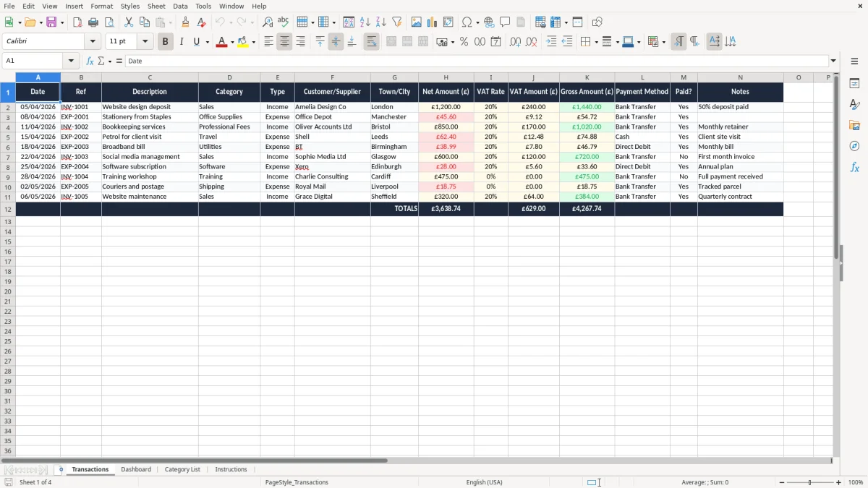Click the Insert Chart icon
868x488 pixels.
pyautogui.click(x=433, y=22)
